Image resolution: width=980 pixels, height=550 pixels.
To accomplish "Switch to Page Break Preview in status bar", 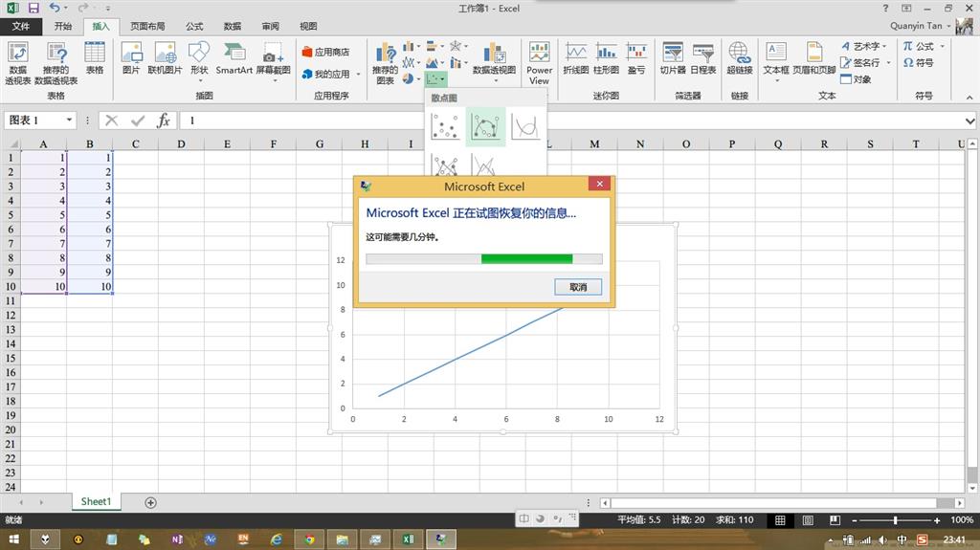I will point(835,520).
